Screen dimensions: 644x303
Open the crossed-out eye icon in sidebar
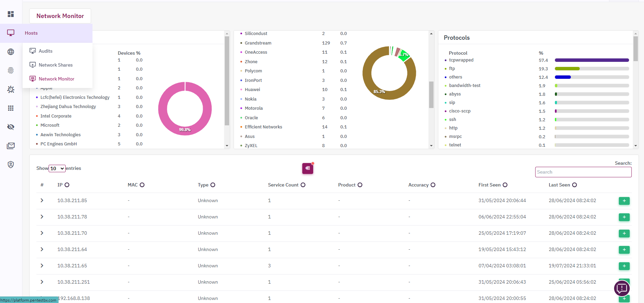pyautogui.click(x=11, y=127)
